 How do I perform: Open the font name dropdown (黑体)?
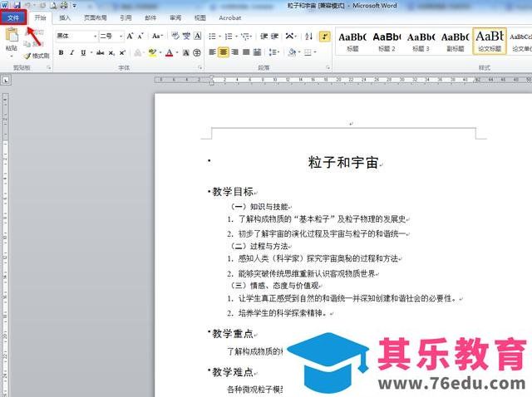pos(95,36)
